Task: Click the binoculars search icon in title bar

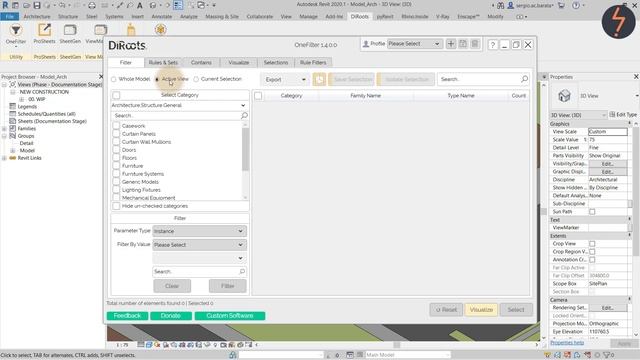Action: pyautogui.click(x=500, y=5)
